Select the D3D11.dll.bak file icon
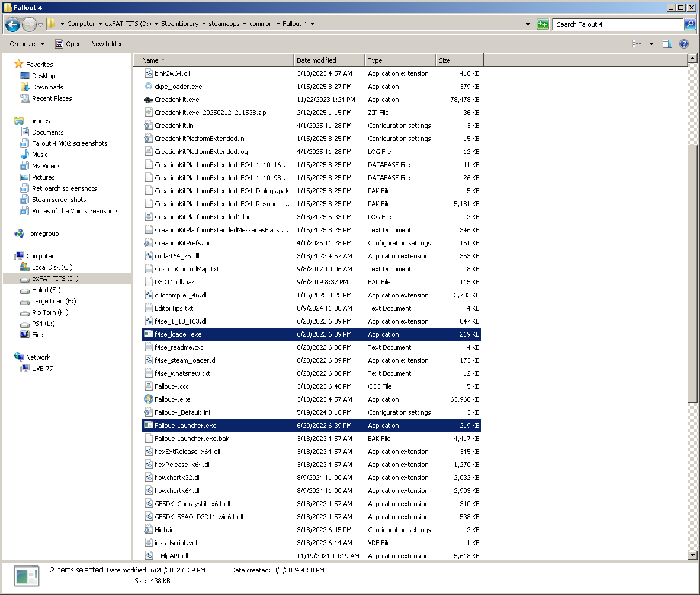This screenshot has height=595, width=700. pos(149,282)
